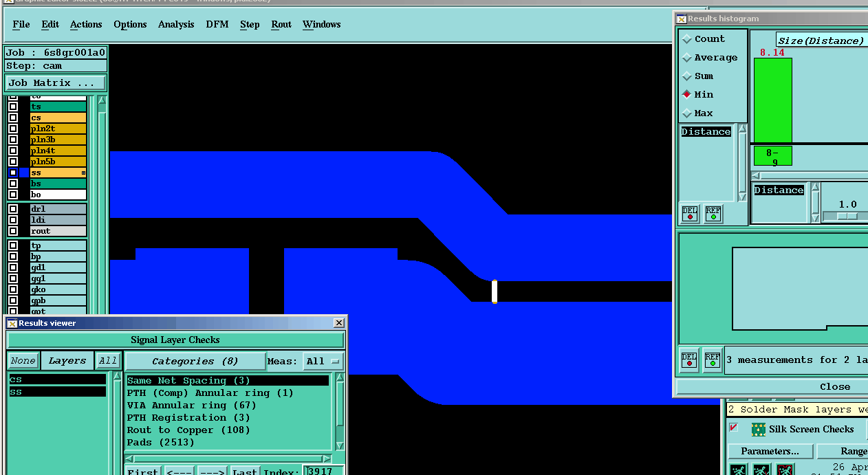Click the Silk Screen Checks icon
The image size is (868, 475).
[759, 430]
